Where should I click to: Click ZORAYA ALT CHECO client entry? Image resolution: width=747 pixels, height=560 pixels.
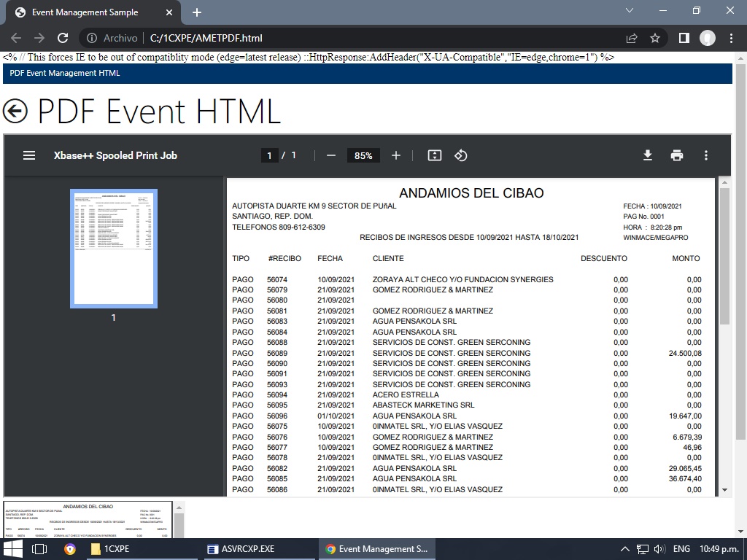tap(462, 279)
